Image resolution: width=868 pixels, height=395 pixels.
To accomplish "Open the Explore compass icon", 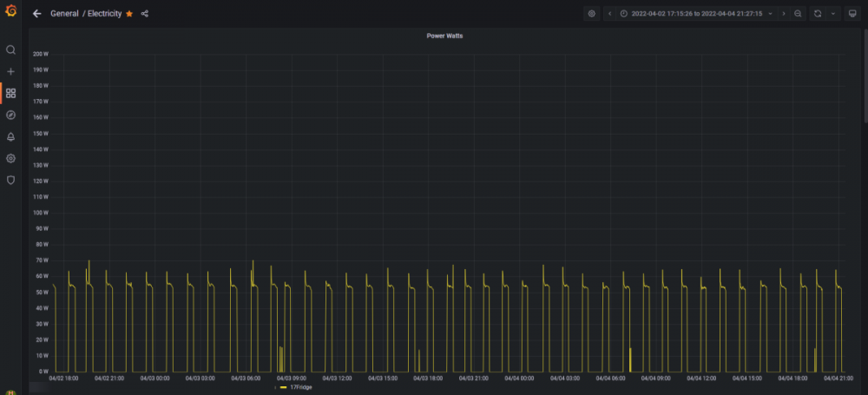I will (10, 115).
